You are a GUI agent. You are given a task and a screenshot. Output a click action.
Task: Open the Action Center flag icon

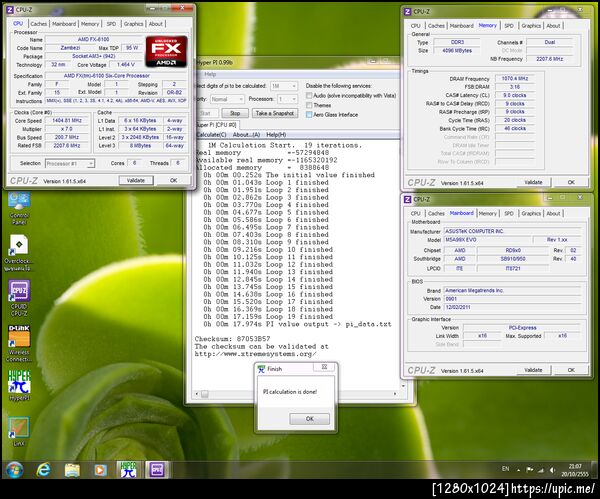point(530,470)
